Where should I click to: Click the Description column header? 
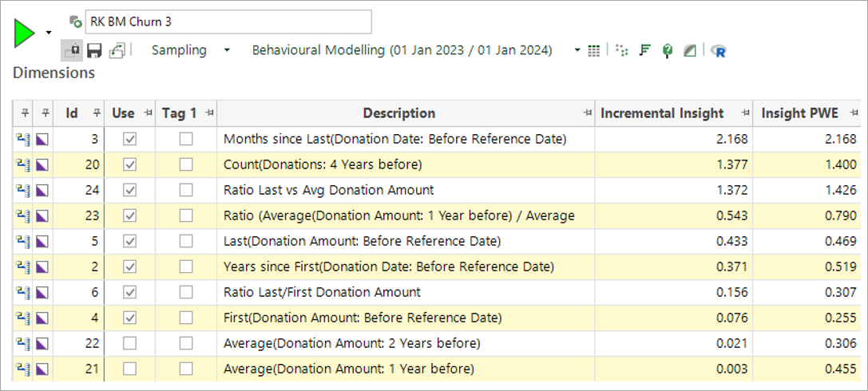[398, 113]
